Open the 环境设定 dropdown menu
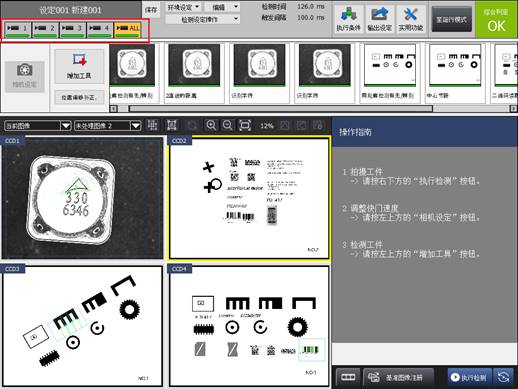518x389 pixels. coord(183,7)
